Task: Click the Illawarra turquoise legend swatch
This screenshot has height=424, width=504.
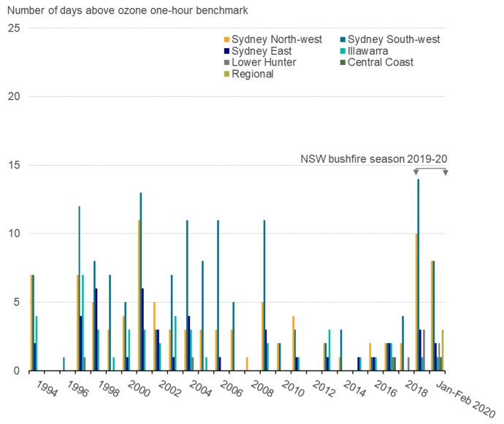Action: pyautogui.click(x=343, y=51)
